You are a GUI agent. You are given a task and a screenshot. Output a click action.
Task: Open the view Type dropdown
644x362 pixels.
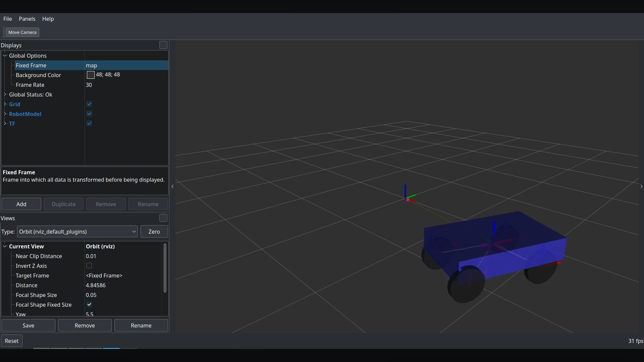coord(77,232)
